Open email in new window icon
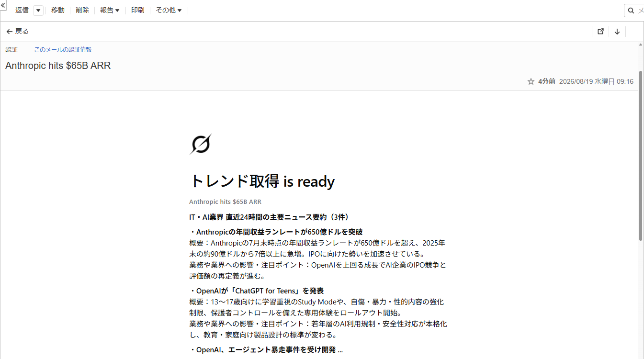 tap(601, 32)
